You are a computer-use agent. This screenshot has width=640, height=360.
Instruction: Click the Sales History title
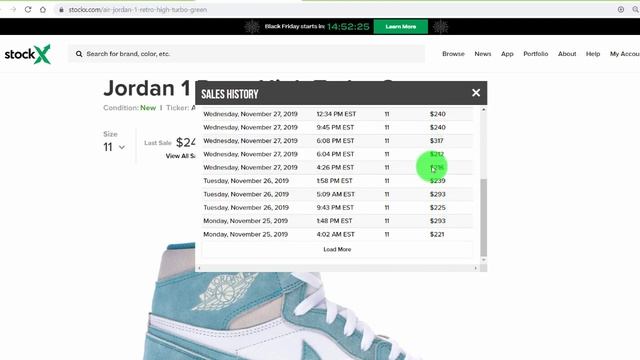(x=230, y=94)
